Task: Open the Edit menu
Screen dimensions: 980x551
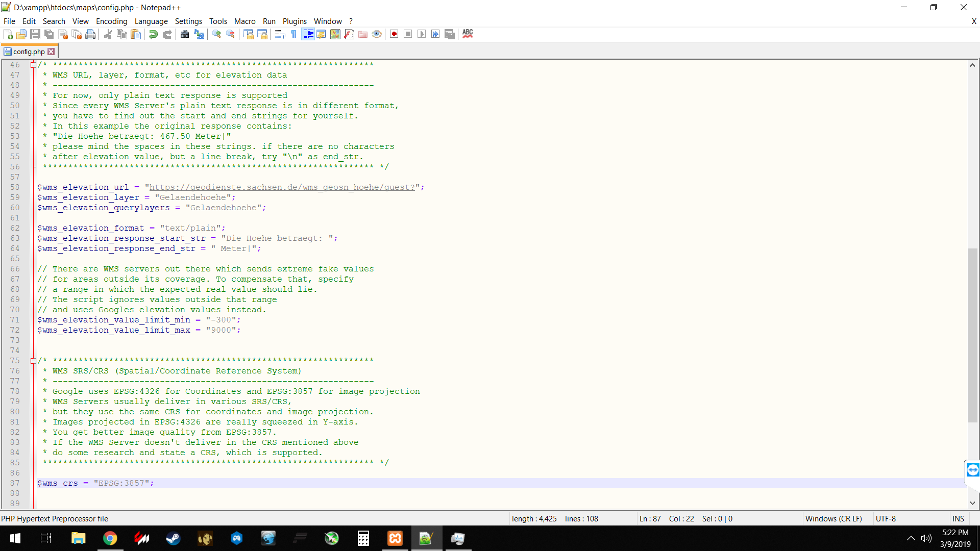Action: pyautogui.click(x=29, y=21)
